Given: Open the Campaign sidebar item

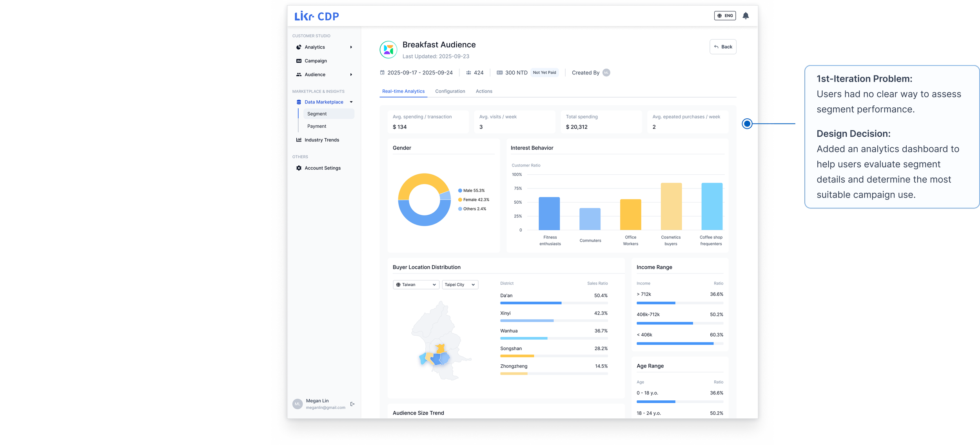Looking at the screenshot, I should pos(315,61).
